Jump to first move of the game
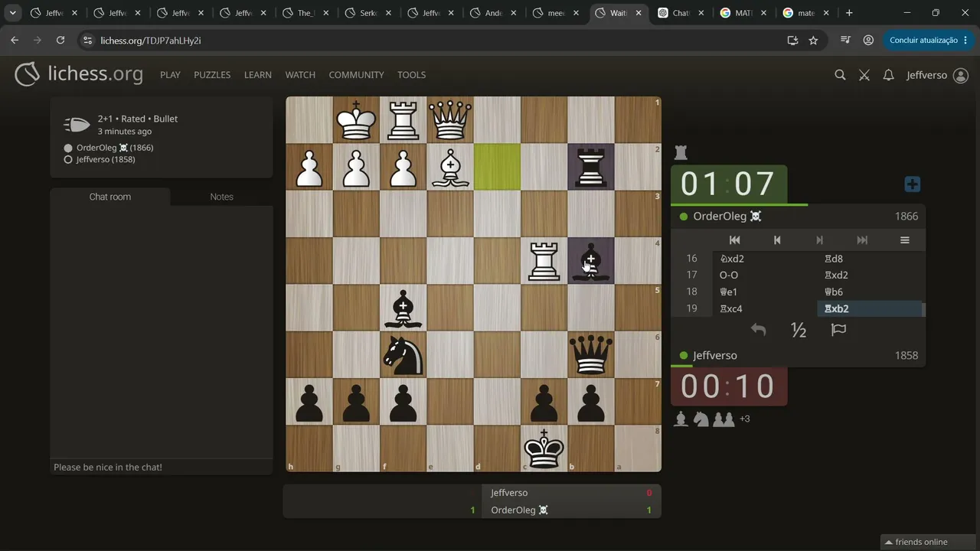The height and width of the screenshot is (551, 980). point(734,240)
